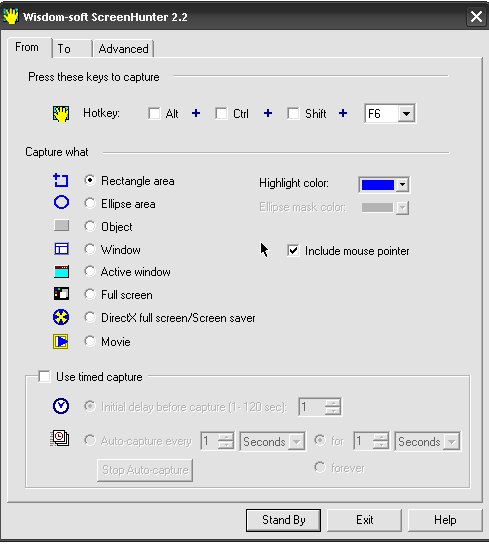This screenshot has height=544, width=489.
Task: Click the Rectangle area crop icon
Action: [61, 180]
